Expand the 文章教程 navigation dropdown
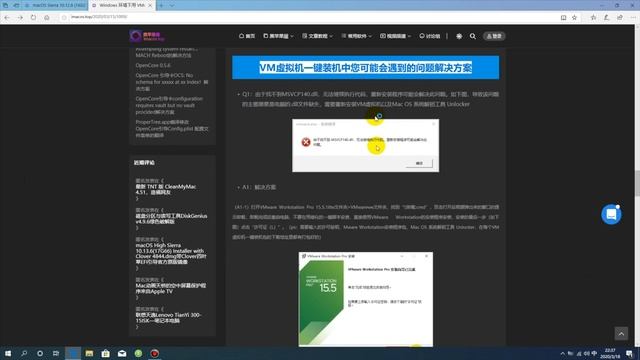 (x=317, y=36)
